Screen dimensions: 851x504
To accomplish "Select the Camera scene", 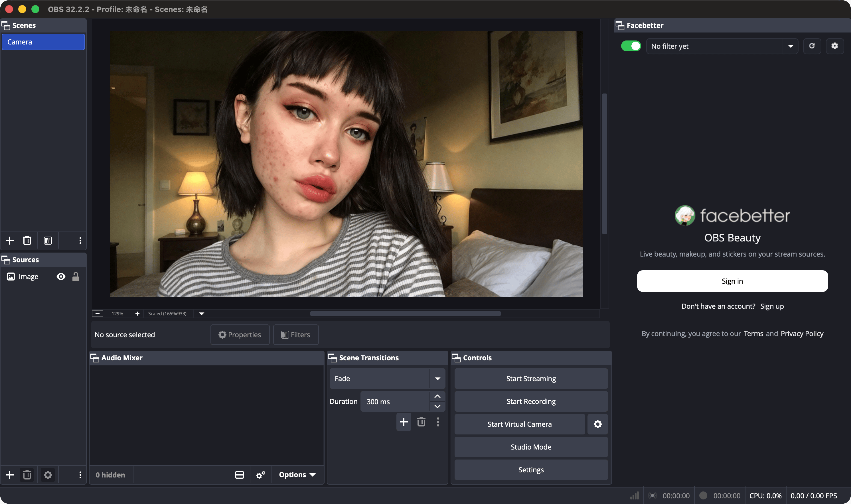I will coord(43,42).
